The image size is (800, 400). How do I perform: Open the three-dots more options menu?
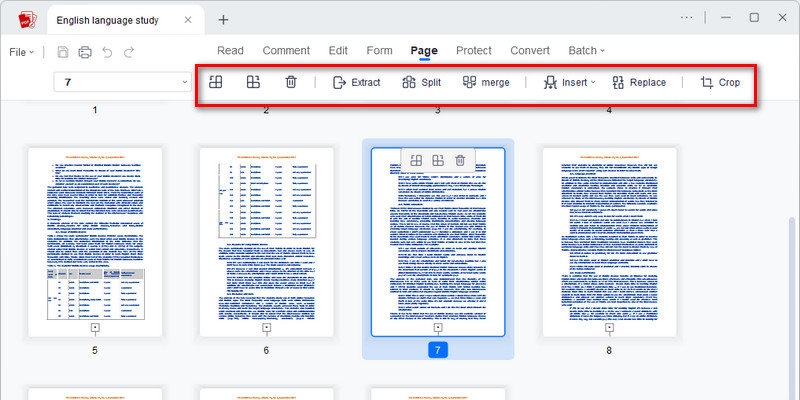pyautogui.click(x=687, y=17)
